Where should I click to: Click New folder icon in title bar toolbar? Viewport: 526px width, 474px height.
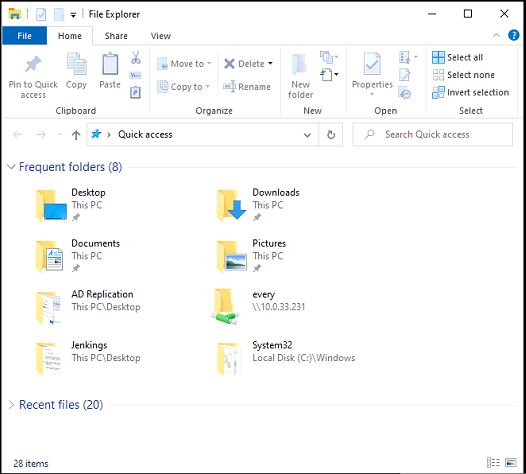click(59, 14)
